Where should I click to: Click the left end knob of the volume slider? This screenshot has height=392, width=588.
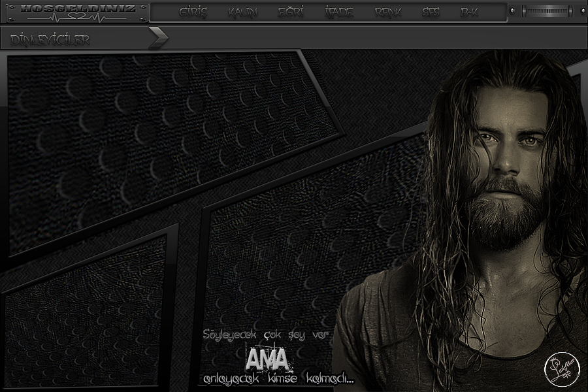pyautogui.click(x=514, y=12)
